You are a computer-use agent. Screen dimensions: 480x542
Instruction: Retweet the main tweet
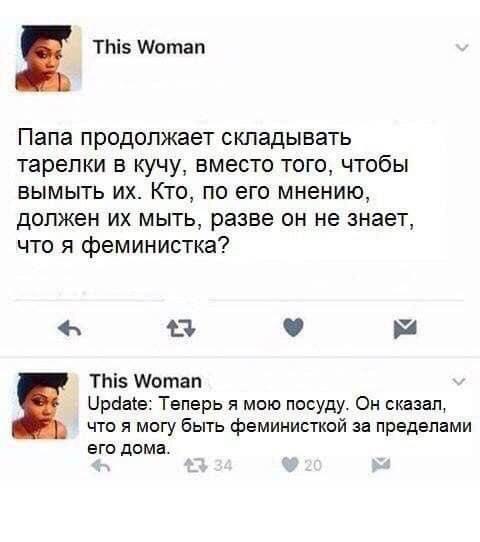pos(181,328)
